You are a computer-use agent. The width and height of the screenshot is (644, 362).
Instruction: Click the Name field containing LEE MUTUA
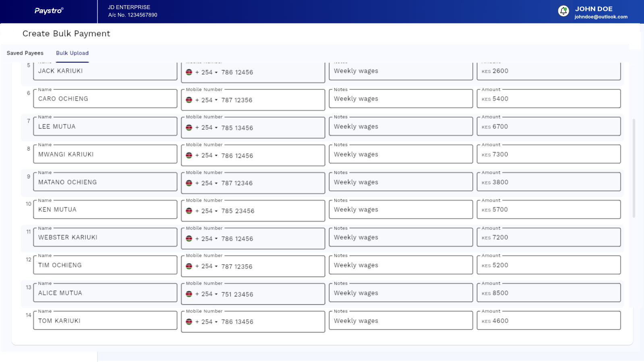pyautogui.click(x=105, y=126)
